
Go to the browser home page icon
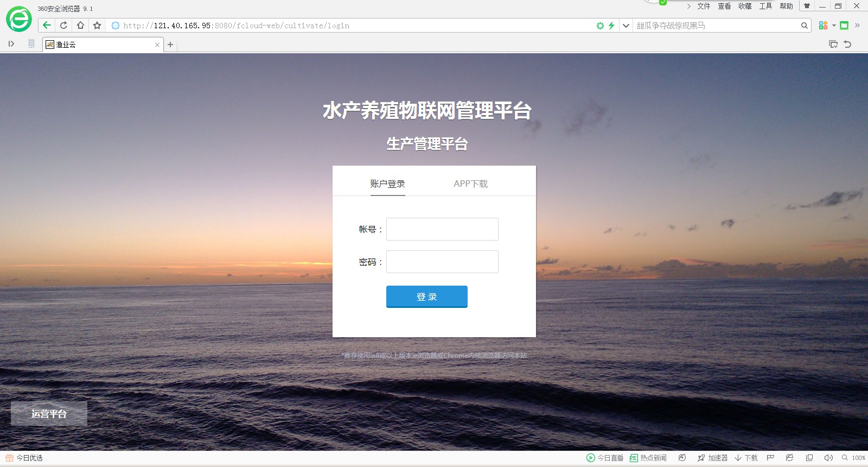pos(80,26)
